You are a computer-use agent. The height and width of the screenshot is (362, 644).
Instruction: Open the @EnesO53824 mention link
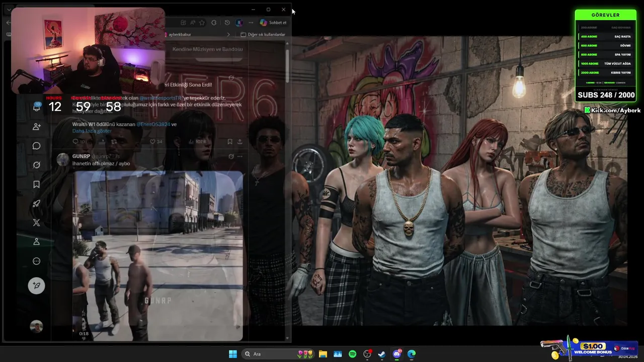point(153,124)
